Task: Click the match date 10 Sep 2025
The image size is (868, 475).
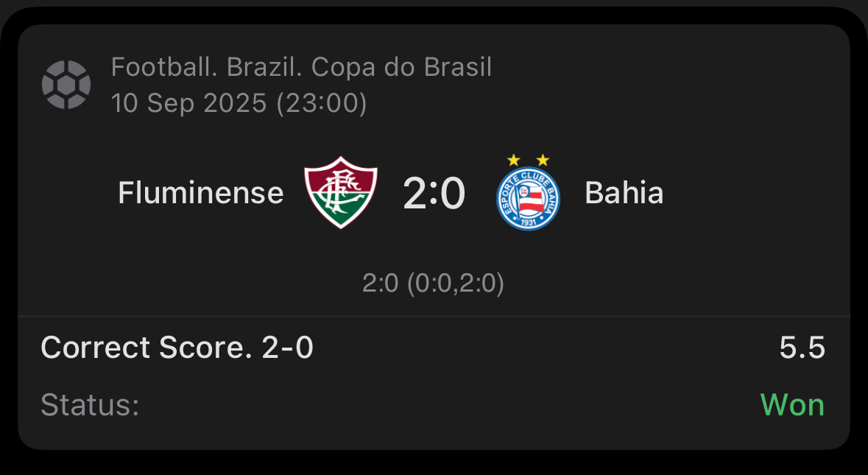Action: (x=188, y=103)
